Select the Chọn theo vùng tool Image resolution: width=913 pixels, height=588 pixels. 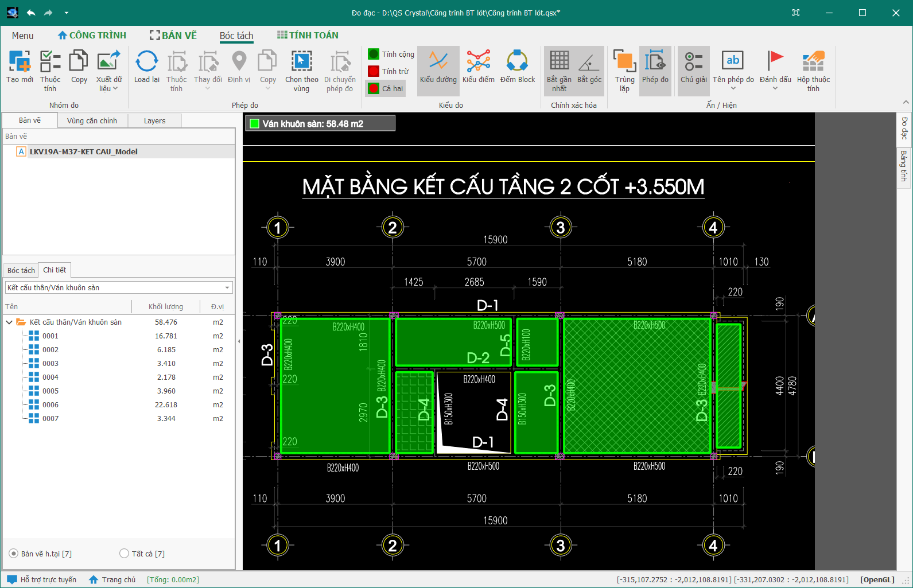click(301, 62)
